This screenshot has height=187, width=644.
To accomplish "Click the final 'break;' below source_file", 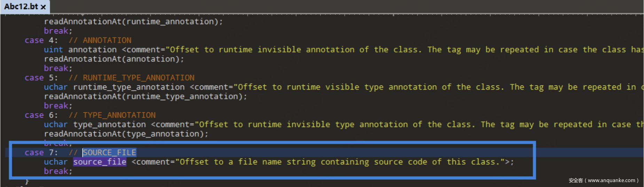I will [58, 171].
